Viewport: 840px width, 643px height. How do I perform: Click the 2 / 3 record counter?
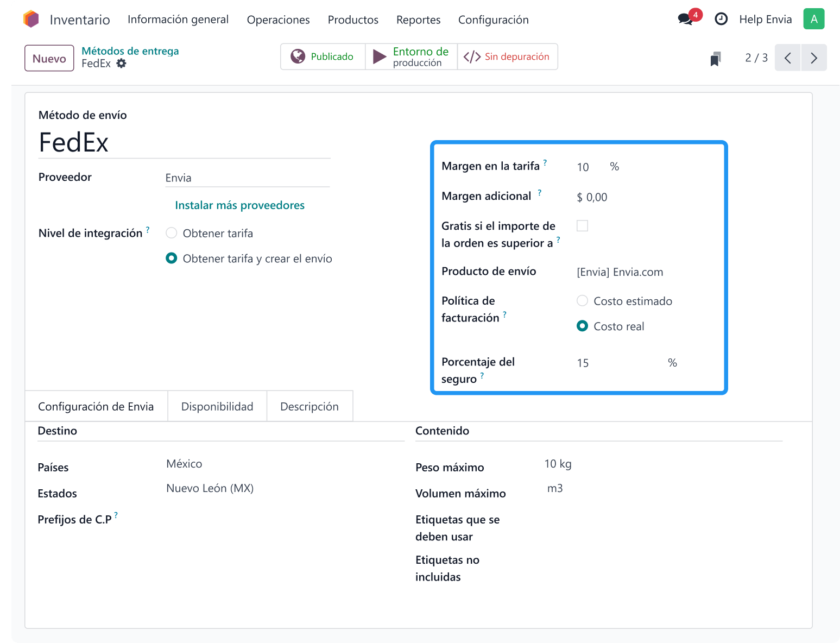coord(756,58)
